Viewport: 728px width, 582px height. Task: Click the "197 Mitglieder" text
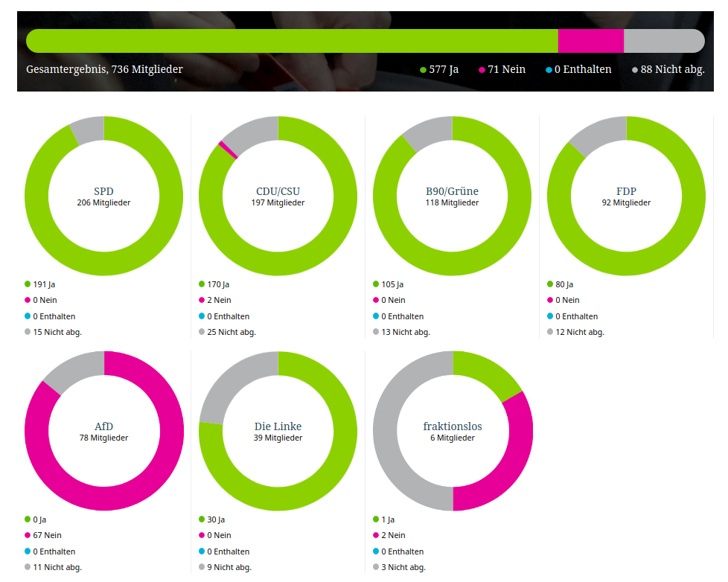tap(278, 203)
